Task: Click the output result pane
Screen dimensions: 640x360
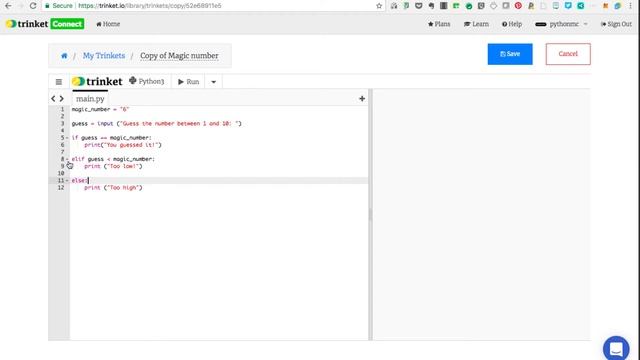Action: 482,214
